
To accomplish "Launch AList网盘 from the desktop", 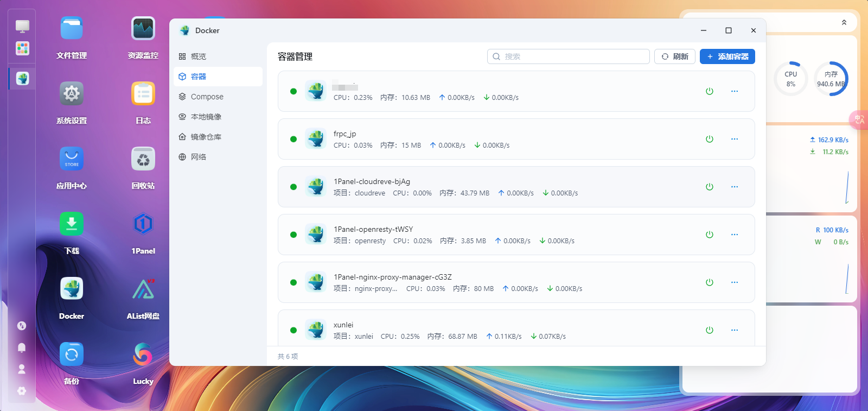I will [x=143, y=289].
